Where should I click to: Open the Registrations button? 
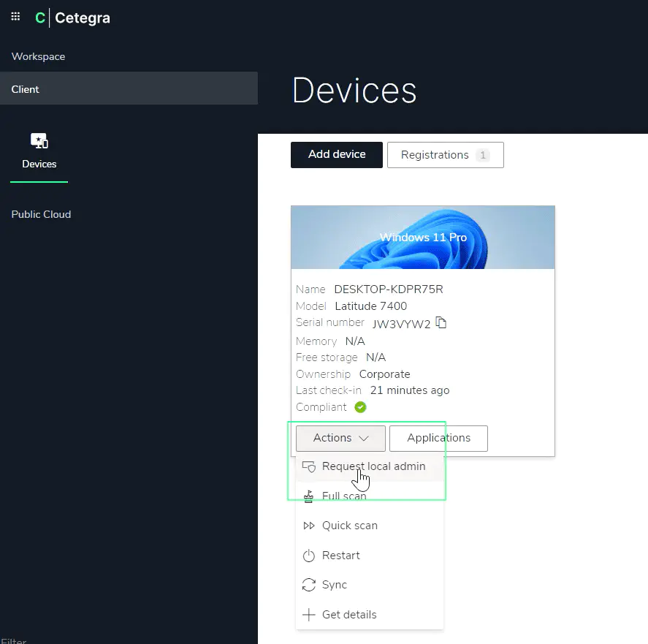click(445, 155)
